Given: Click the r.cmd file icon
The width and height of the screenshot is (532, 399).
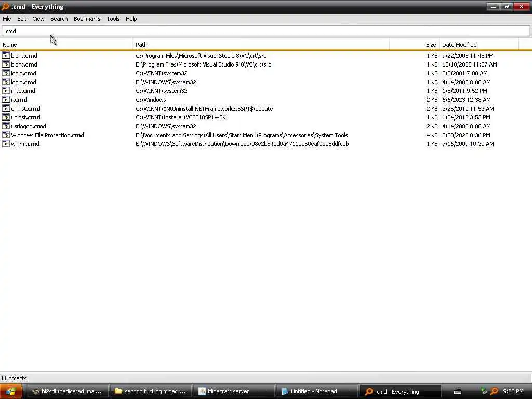Looking at the screenshot, I should 6,99.
